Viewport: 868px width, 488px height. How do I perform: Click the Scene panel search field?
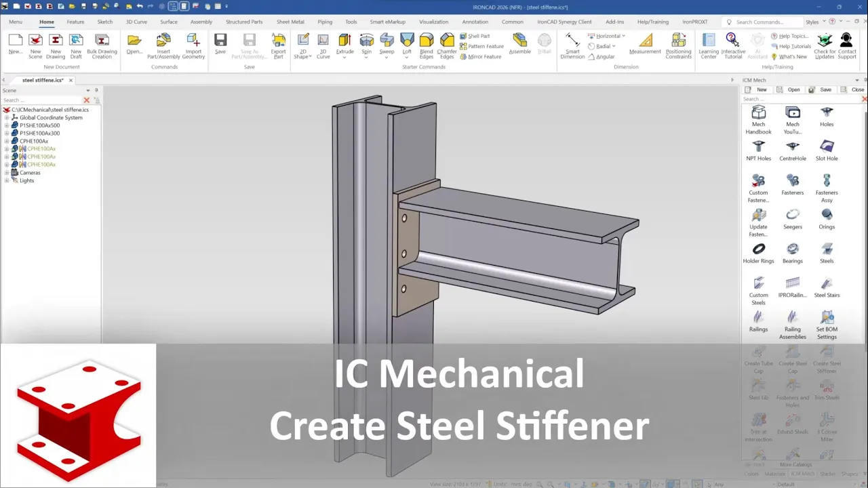click(41, 100)
